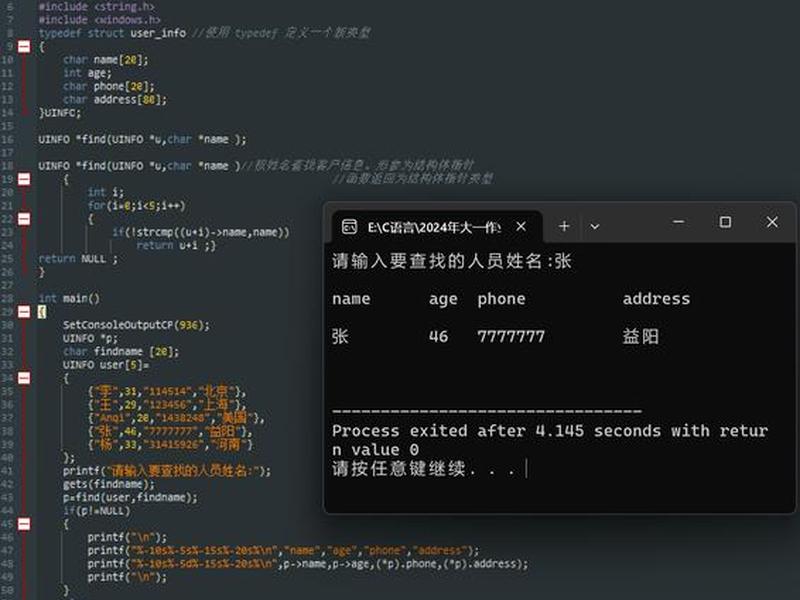Click the array row containing "31415926"
The image size is (800, 600).
[170, 444]
